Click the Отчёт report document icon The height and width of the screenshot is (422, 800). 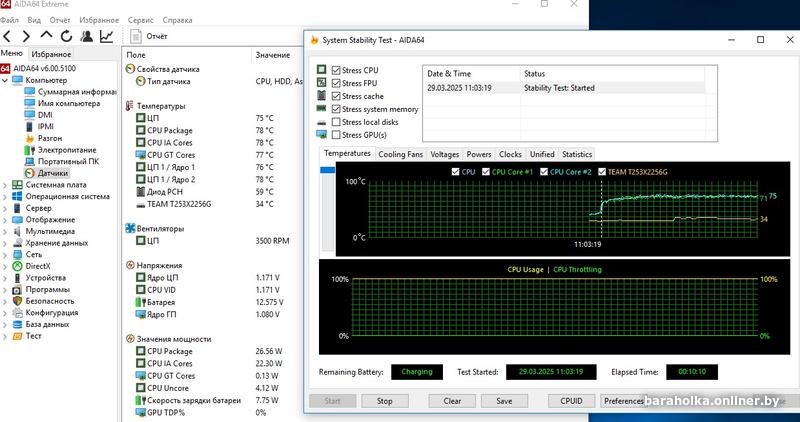pos(136,36)
